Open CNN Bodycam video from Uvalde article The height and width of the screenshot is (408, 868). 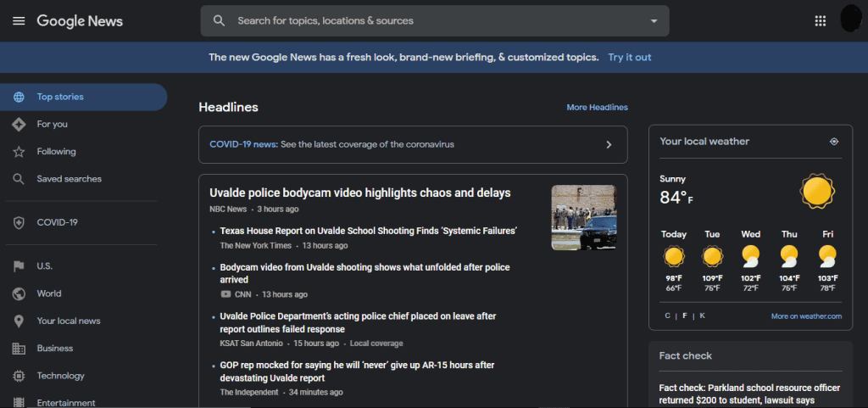tap(364, 273)
